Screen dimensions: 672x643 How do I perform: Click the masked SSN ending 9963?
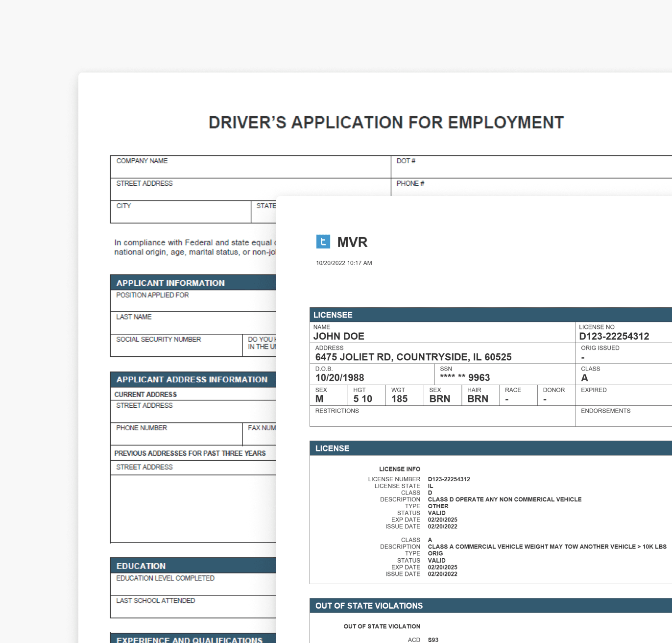tap(465, 378)
